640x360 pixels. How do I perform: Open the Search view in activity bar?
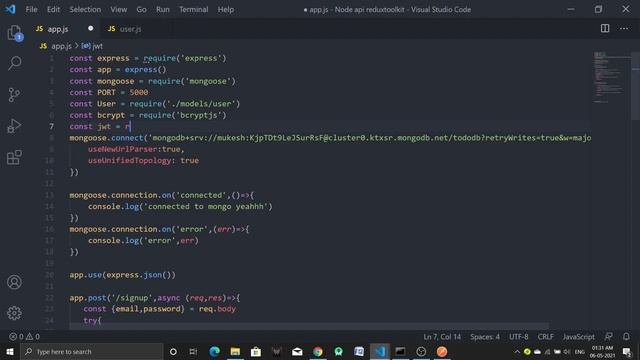tap(15, 63)
